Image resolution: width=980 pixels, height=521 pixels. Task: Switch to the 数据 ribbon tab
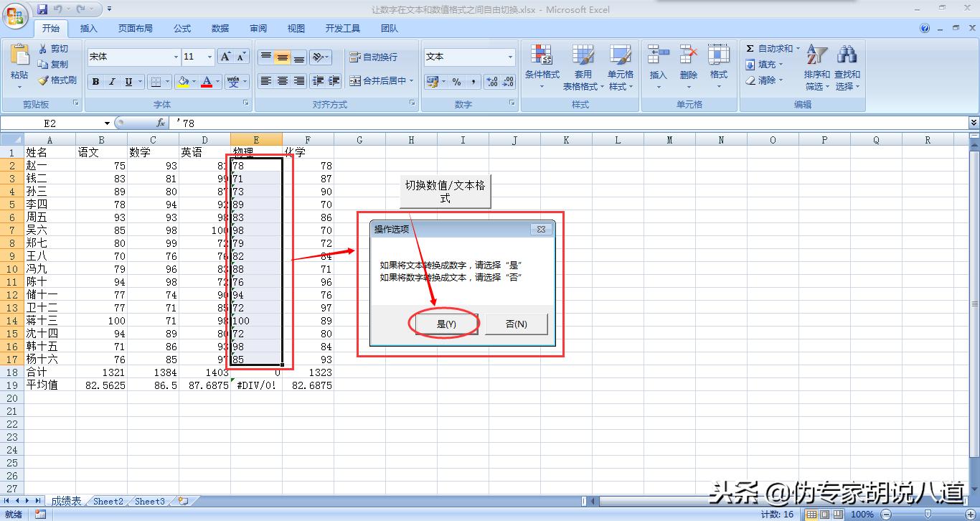[220, 29]
